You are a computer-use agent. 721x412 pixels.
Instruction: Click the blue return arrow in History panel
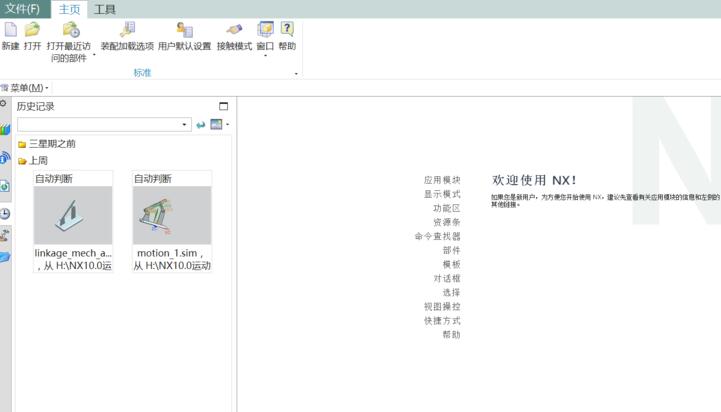[x=200, y=125]
